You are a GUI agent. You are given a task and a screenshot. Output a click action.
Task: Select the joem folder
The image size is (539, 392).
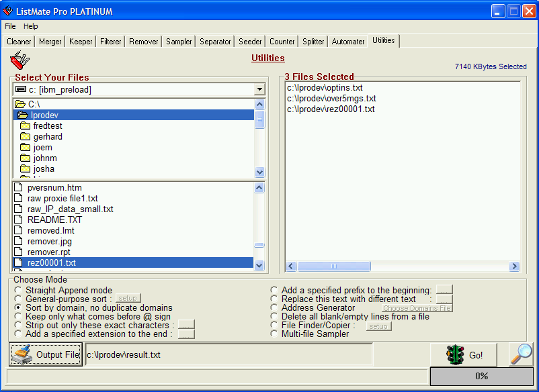[36, 147]
